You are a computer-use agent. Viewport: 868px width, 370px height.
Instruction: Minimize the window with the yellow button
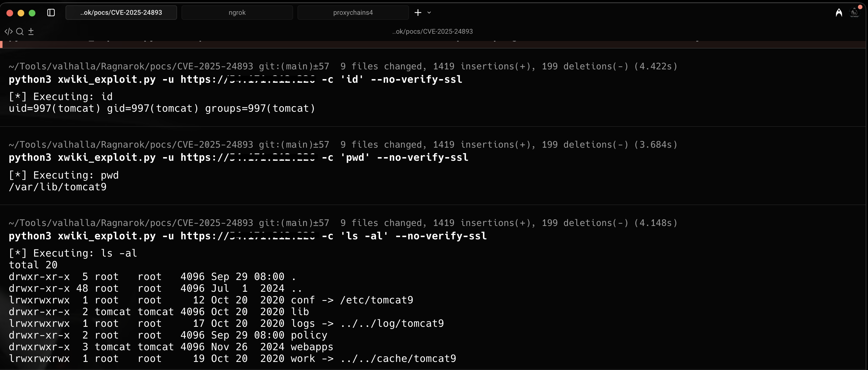pyautogui.click(x=21, y=13)
